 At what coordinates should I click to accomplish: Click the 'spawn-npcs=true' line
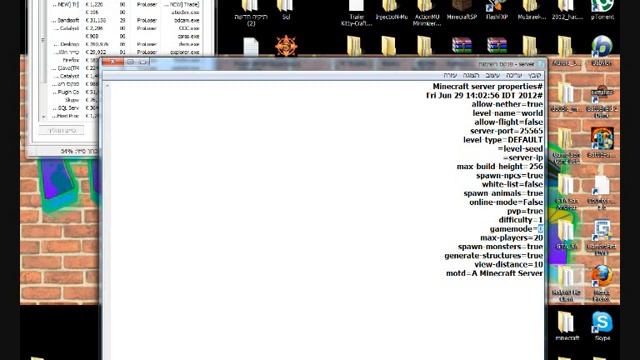pyautogui.click(x=509, y=176)
